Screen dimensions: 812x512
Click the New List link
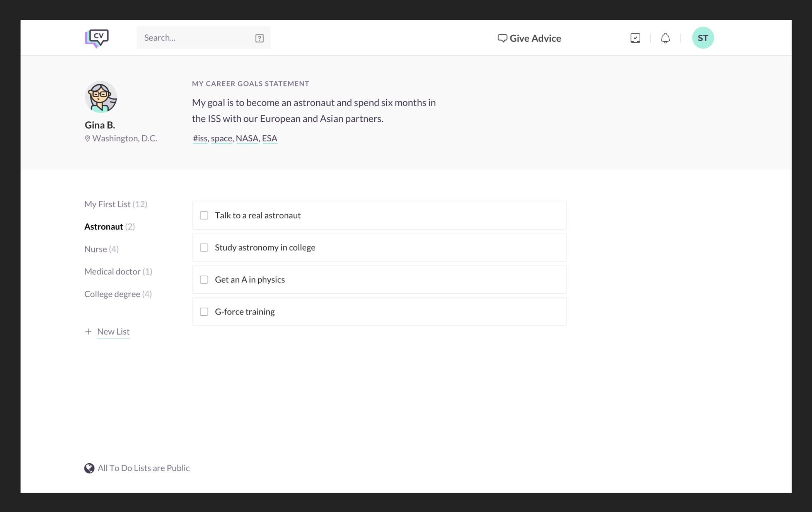(113, 332)
